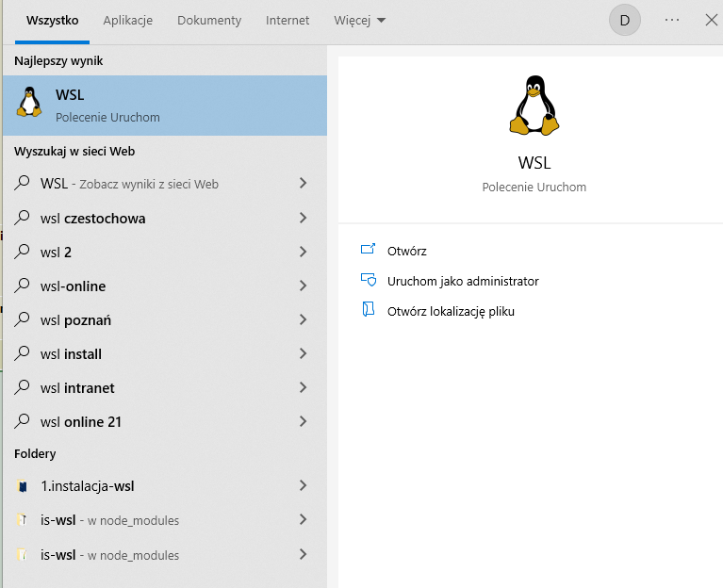Expand chevron for 'wsl online 21'
The height and width of the screenshot is (588, 723).
[303, 421]
